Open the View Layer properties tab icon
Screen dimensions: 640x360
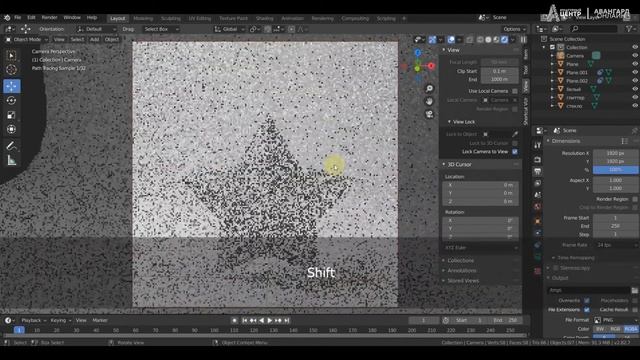pos(537,183)
